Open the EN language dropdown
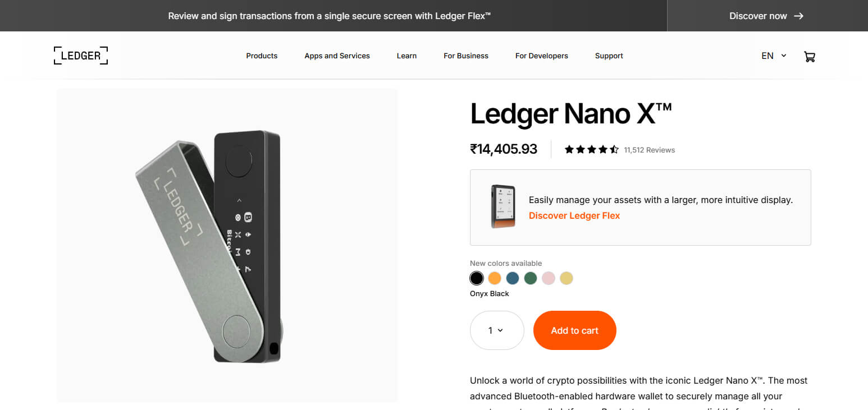 click(768, 56)
